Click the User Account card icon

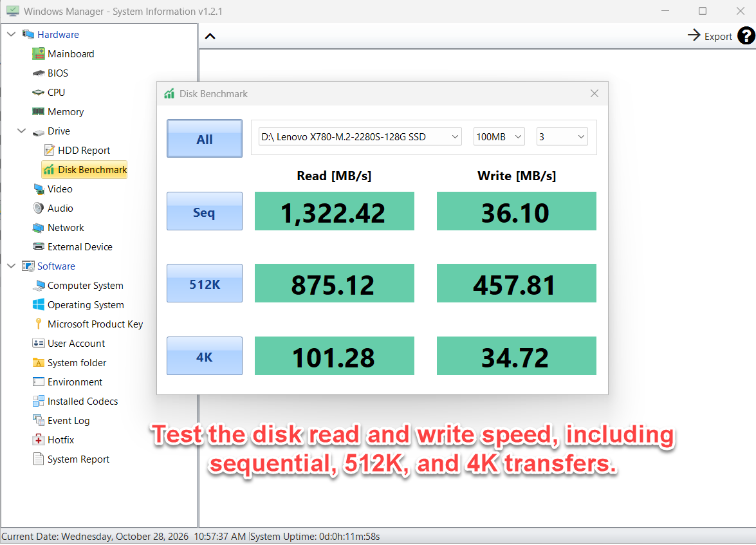[x=38, y=344]
